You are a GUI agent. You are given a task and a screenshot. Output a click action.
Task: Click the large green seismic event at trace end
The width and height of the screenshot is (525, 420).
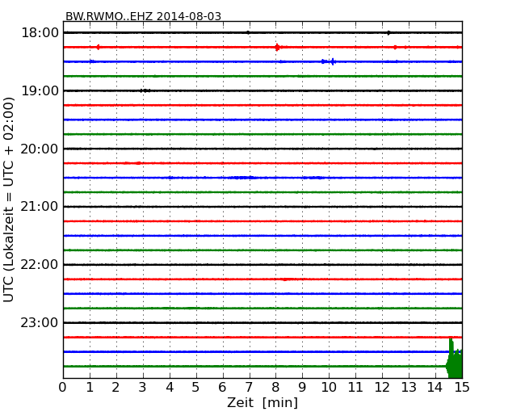click(x=455, y=359)
